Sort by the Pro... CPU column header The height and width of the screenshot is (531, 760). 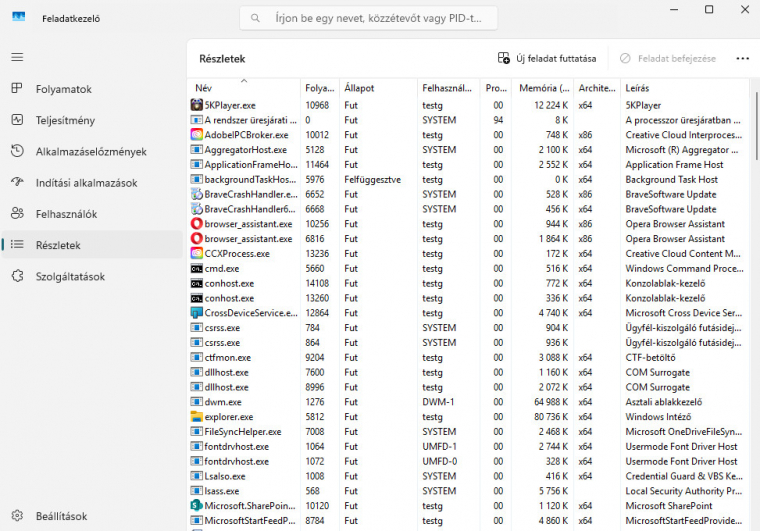[x=496, y=88]
